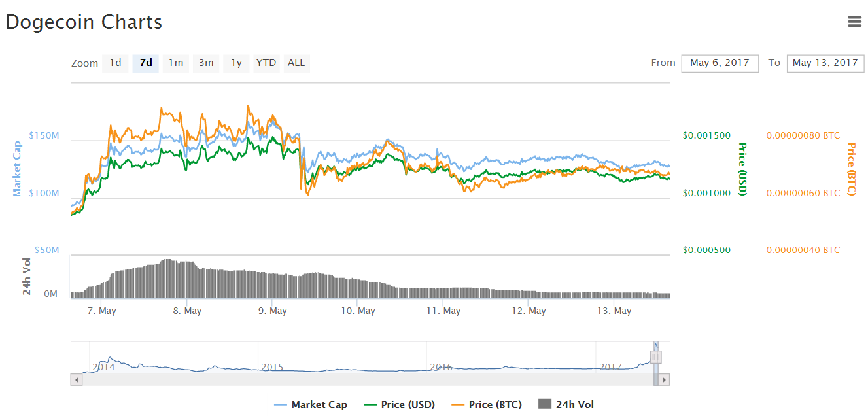The image size is (868, 416).
Task: Click the Dogecoin Charts heading
Action: click(x=84, y=22)
